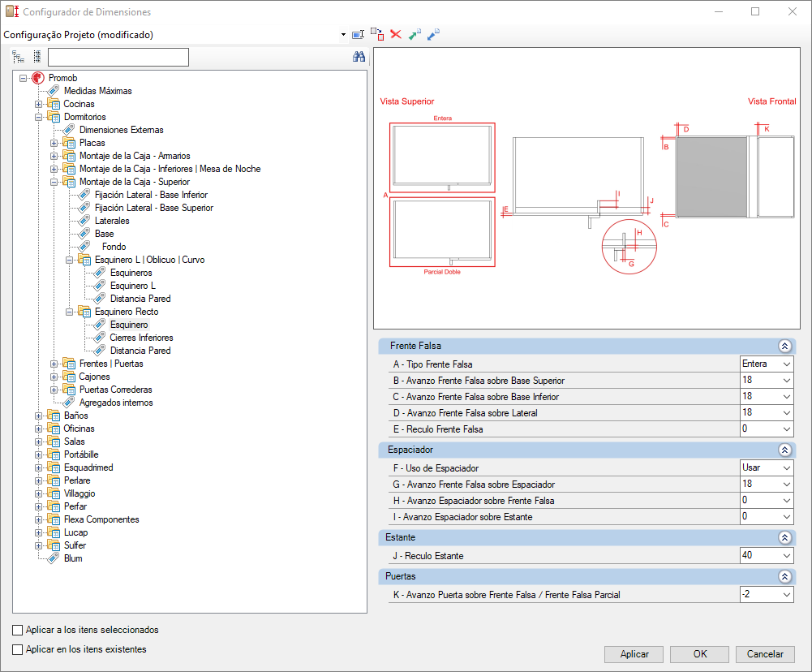Viewport: 812px width, 672px height.
Task: Select the Esquinero item under Esquinero Recto
Action: [x=129, y=325]
